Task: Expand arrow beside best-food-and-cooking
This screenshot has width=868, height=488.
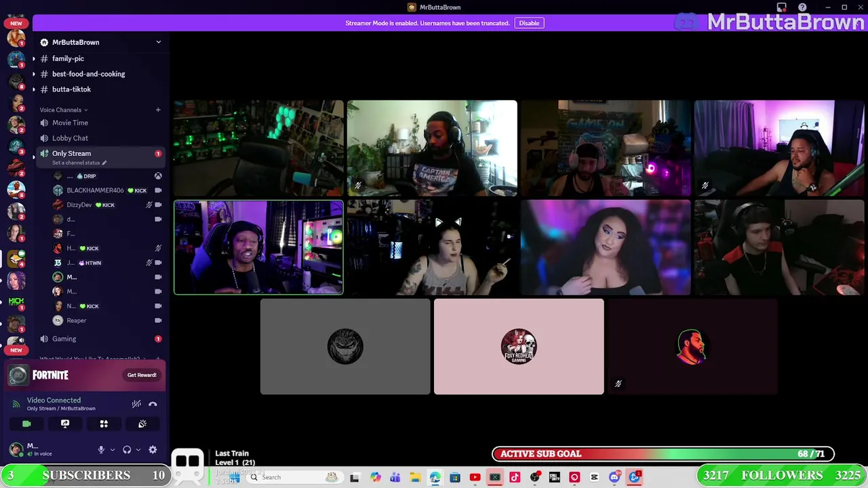Action: click(x=33, y=74)
